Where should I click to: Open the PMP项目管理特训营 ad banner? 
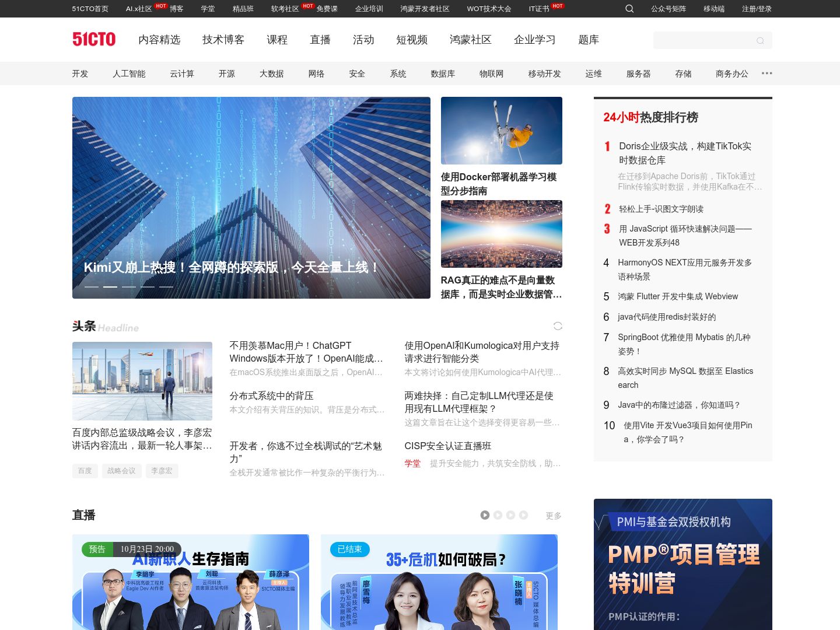[x=683, y=564]
